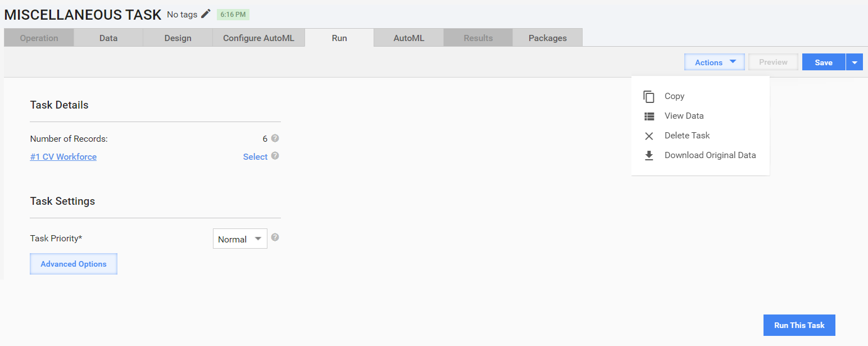The height and width of the screenshot is (346, 868).
Task: Switch to the Operation tab
Action: (39, 38)
